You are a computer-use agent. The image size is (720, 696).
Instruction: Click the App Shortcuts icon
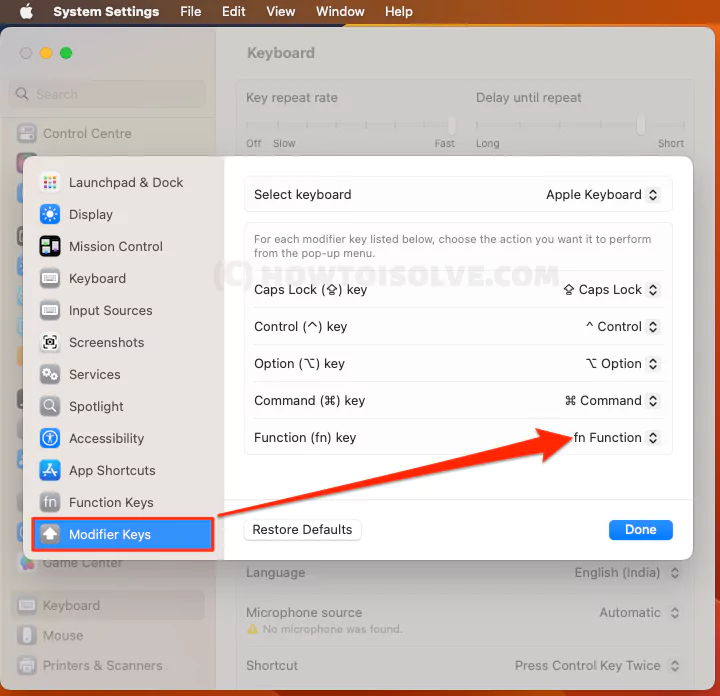pyautogui.click(x=50, y=471)
